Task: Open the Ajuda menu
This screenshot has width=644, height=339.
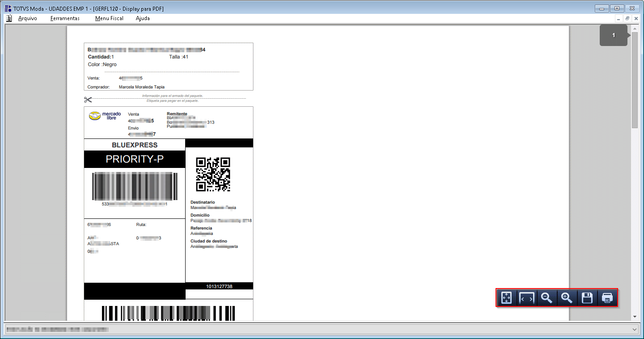Action: click(x=143, y=18)
